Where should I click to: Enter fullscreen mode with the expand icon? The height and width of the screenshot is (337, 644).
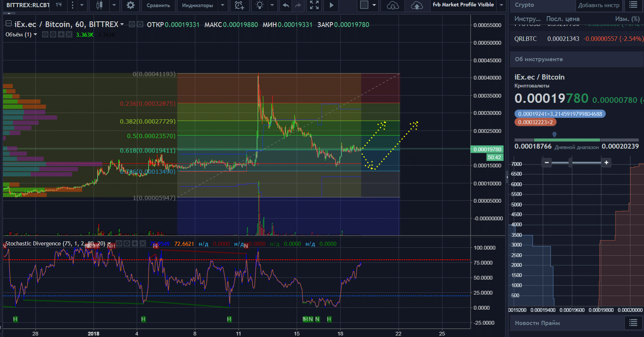pyautogui.click(x=314, y=5)
